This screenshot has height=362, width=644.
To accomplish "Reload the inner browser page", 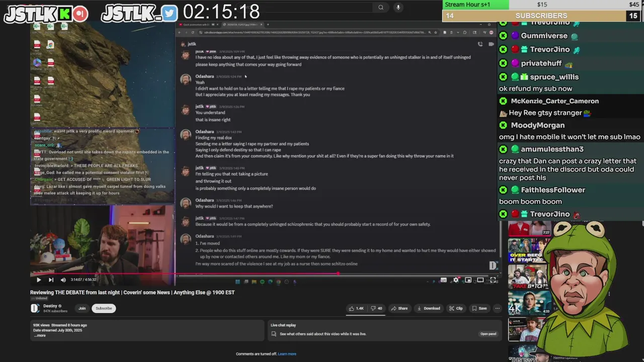I will 192,33.
